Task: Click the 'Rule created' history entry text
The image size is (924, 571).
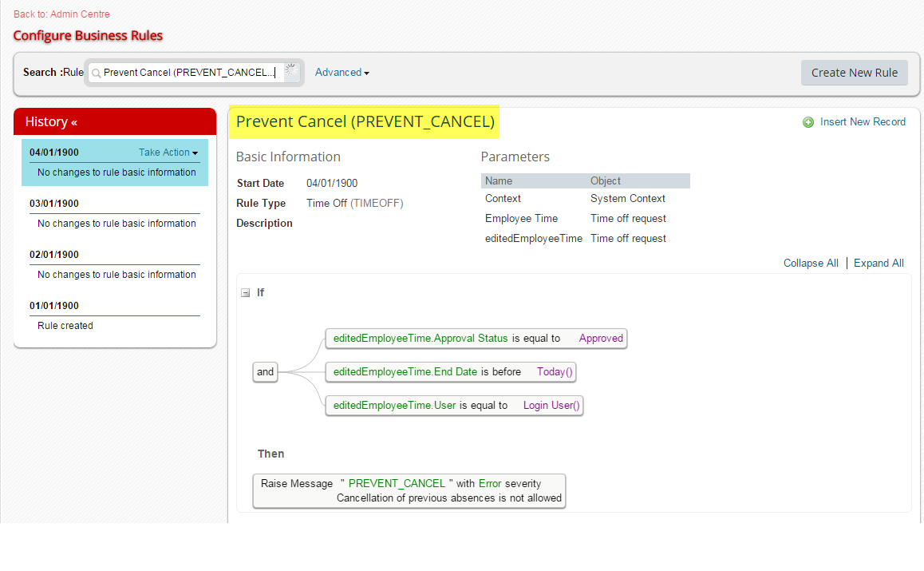Action: [65, 326]
